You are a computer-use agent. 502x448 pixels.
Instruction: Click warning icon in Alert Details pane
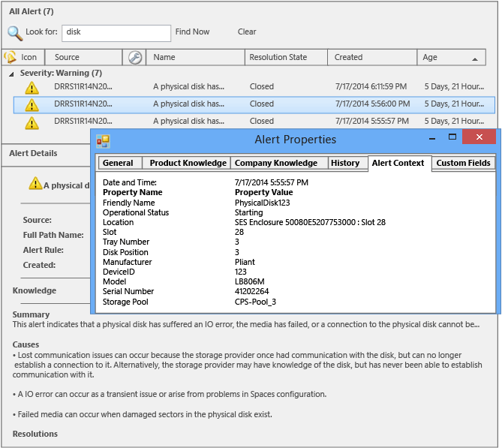point(35,184)
